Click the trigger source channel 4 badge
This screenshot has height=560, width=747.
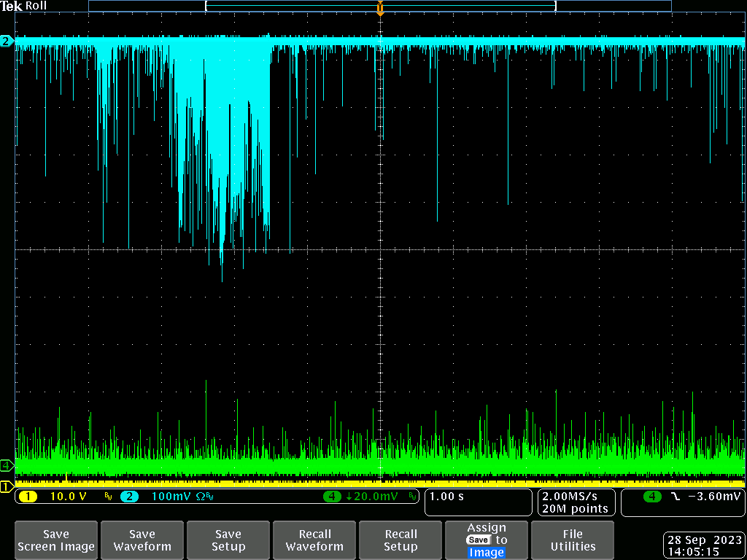[x=652, y=497]
